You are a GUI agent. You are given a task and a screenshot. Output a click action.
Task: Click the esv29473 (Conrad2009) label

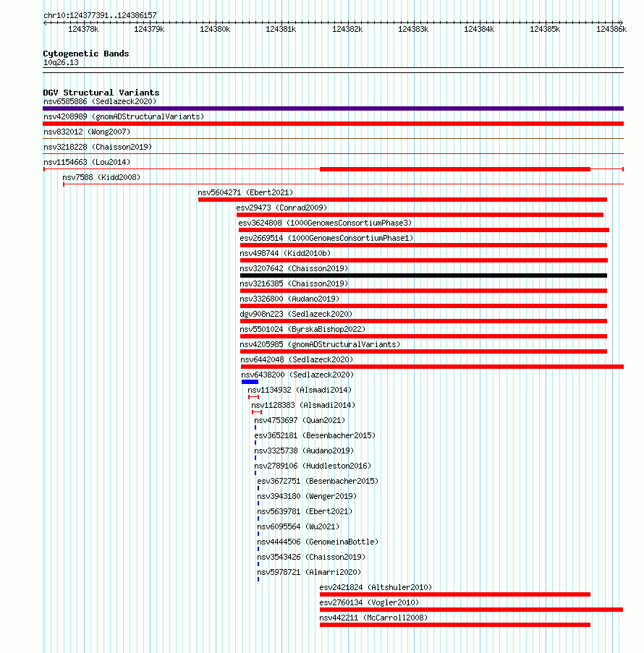point(281,208)
